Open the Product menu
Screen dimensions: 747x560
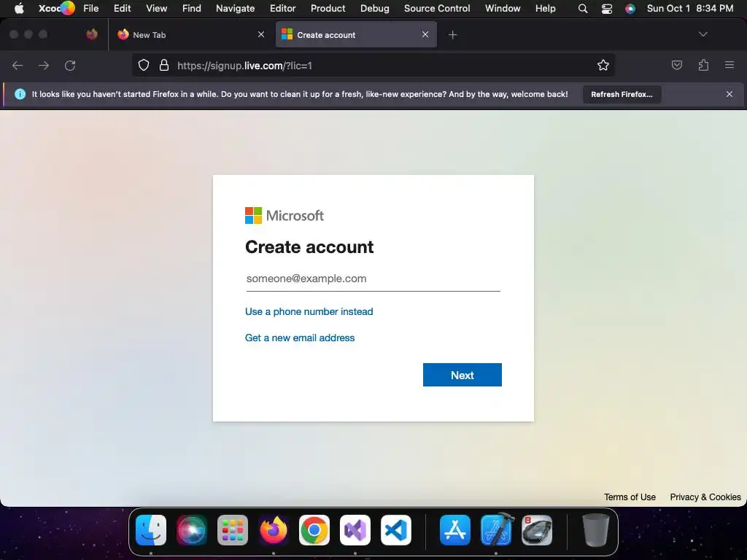click(x=328, y=8)
